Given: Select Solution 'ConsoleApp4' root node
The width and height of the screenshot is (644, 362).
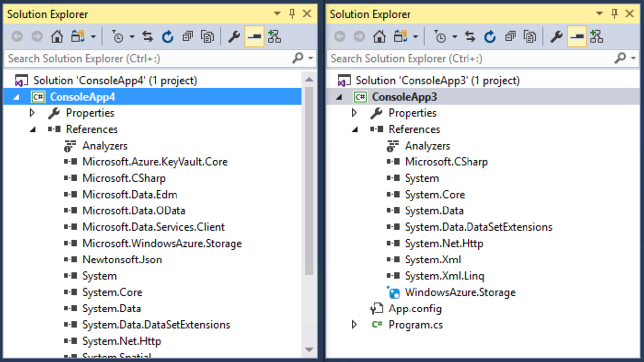Looking at the screenshot, I should [115, 80].
